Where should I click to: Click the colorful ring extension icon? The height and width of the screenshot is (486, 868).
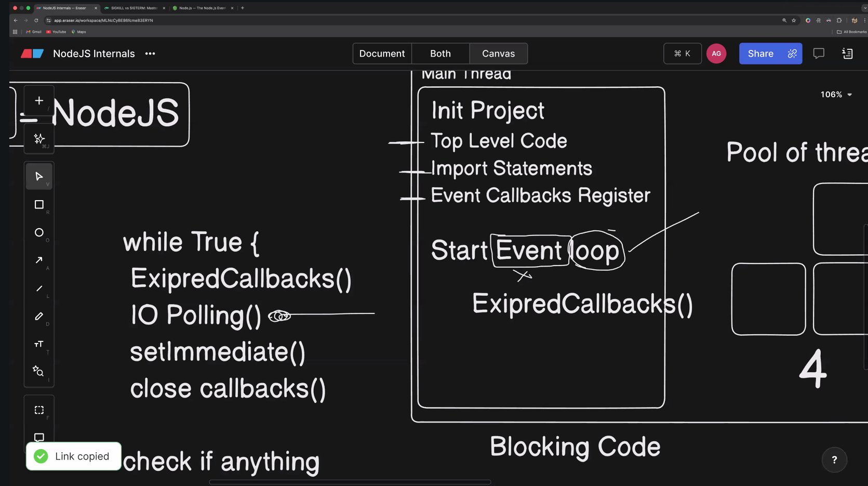[x=808, y=20]
